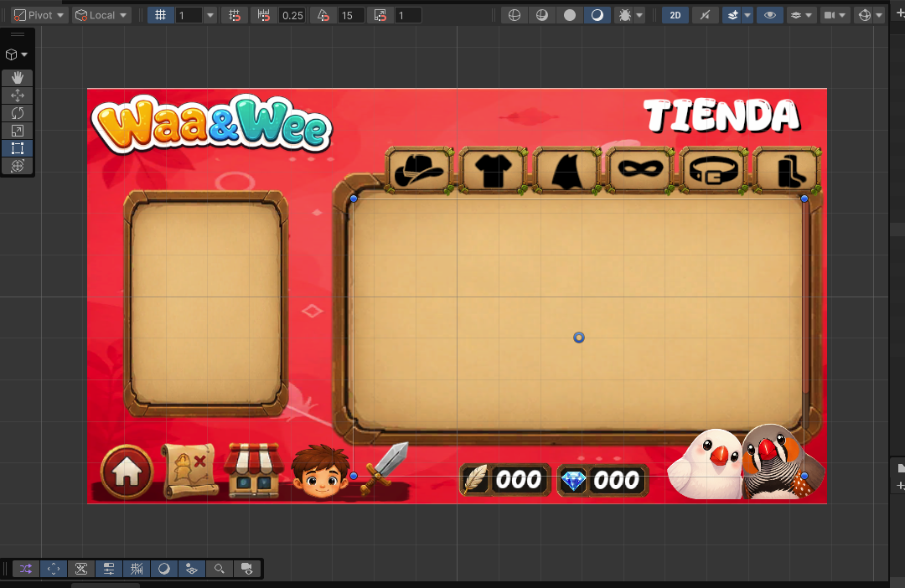Select the boots category tab
Viewport: 905px width, 588px height.
point(788,170)
